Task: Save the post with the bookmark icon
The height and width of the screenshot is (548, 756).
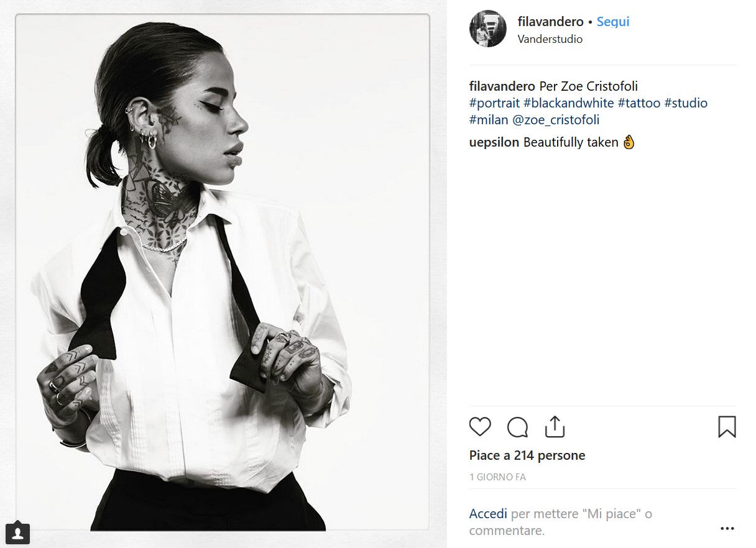Action: [x=726, y=427]
